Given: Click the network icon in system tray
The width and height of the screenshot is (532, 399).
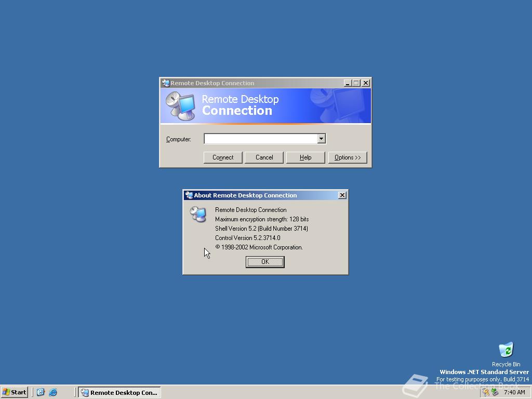Looking at the screenshot, I should click(495, 392).
